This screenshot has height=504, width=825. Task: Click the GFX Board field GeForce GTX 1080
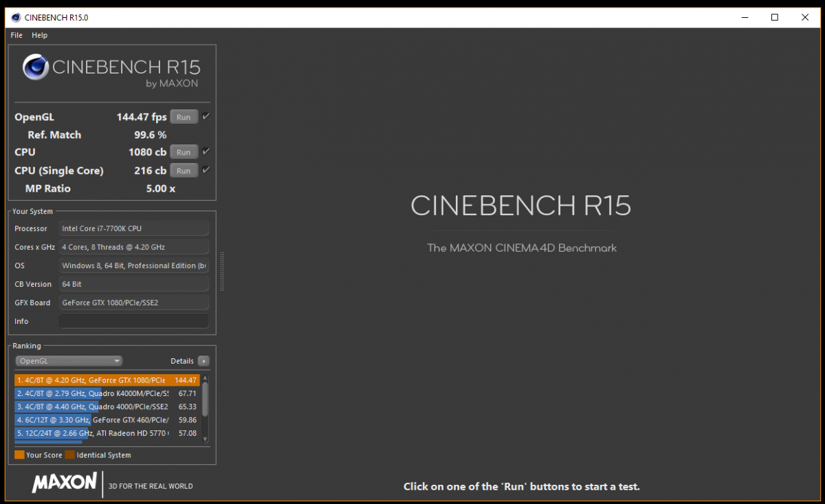133,303
